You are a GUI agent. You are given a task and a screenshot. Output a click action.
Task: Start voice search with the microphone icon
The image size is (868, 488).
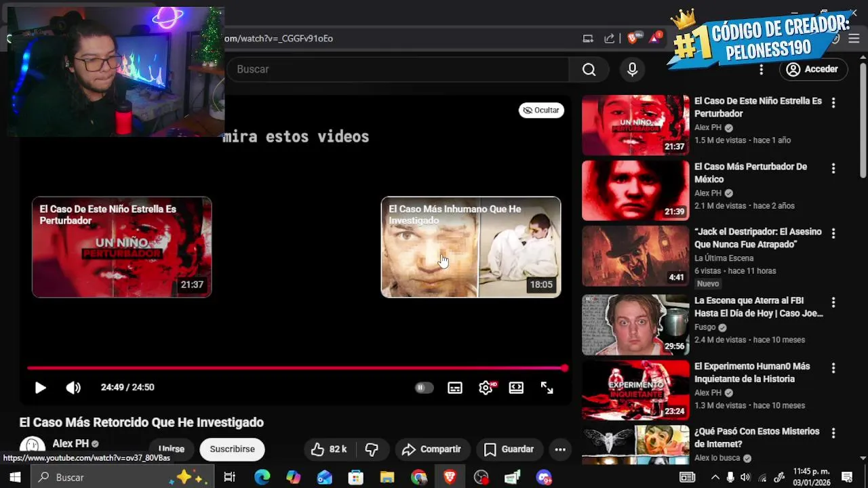(x=632, y=69)
